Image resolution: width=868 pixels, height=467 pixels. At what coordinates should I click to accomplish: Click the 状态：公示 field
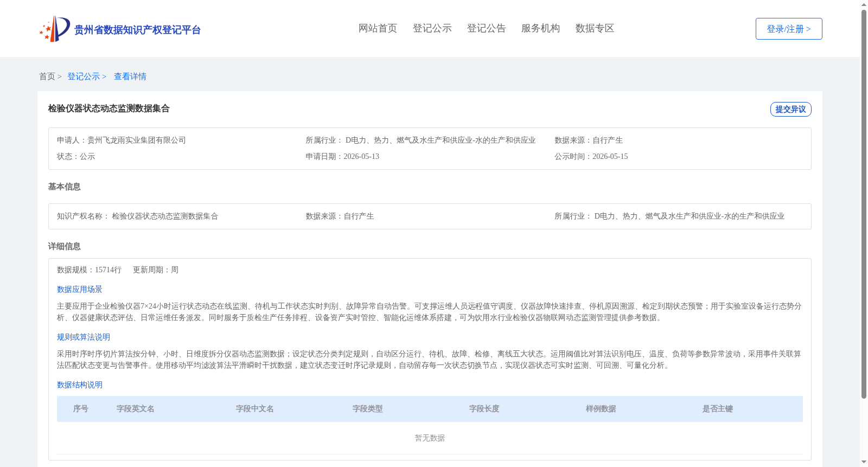point(76,156)
